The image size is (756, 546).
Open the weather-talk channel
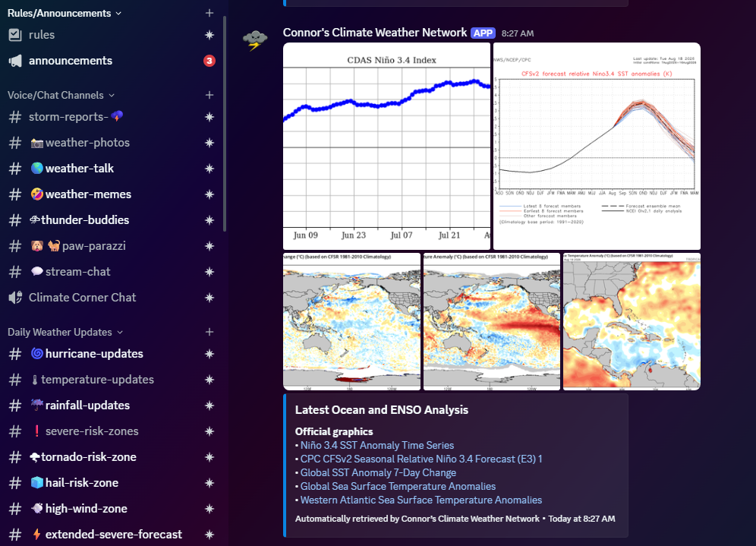[x=110, y=169]
